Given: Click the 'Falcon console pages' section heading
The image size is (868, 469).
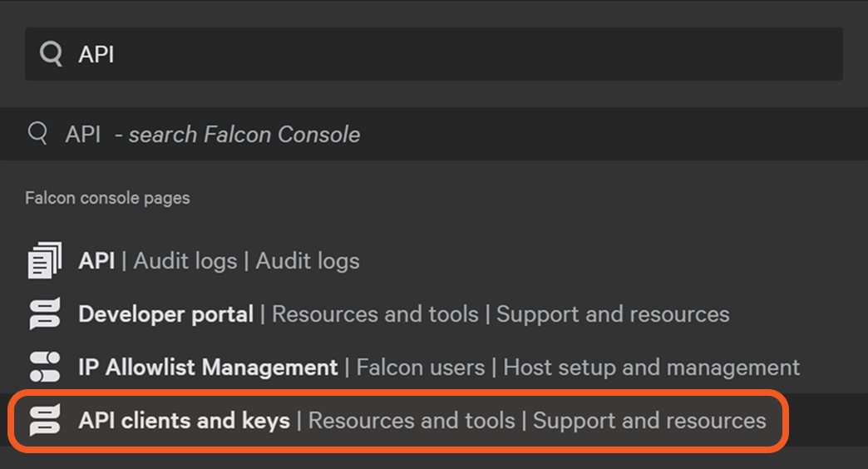Looking at the screenshot, I should tap(107, 198).
